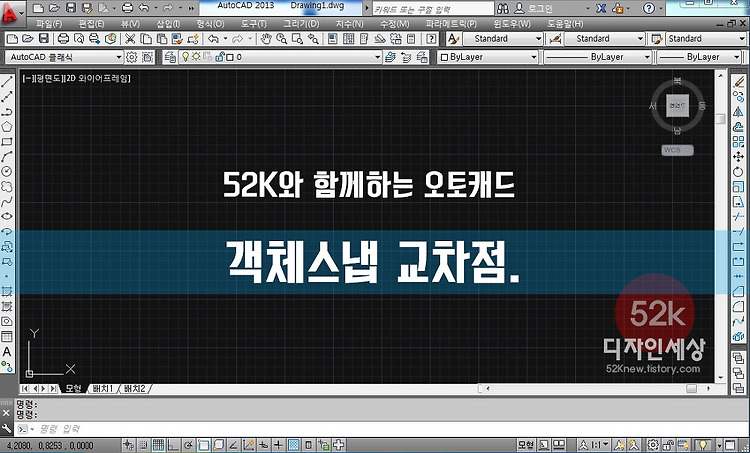Image resolution: width=750 pixels, height=453 pixels.
Task: Select the Polygon tool
Action: click(7, 127)
